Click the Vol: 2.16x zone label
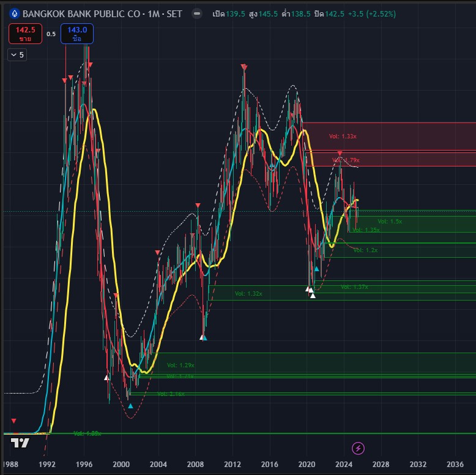Screen dimensions: 476x475 (x=171, y=394)
